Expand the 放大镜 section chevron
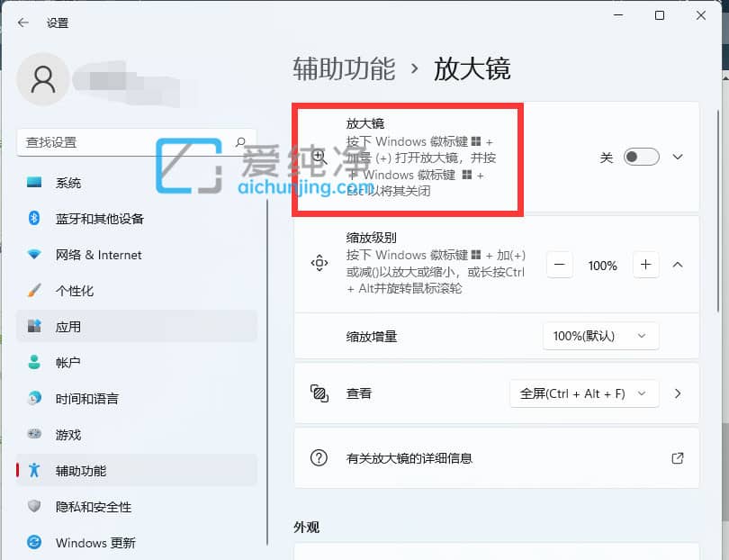Image resolution: width=729 pixels, height=560 pixels. click(678, 157)
